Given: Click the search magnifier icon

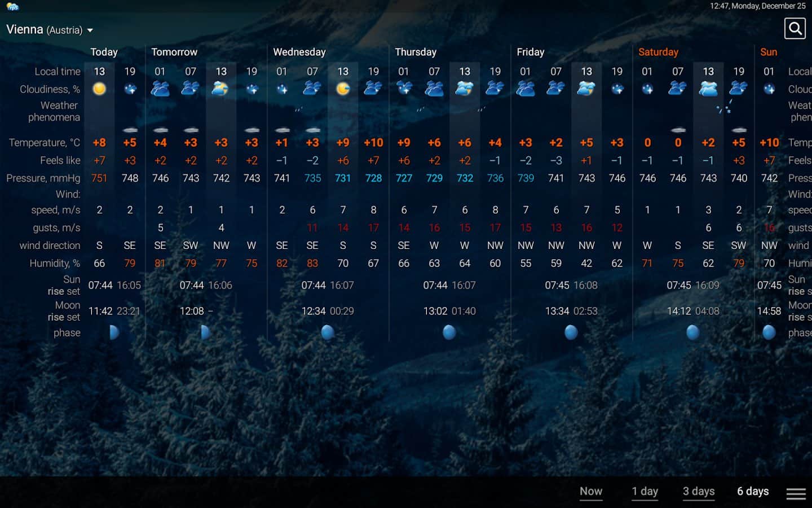Looking at the screenshot, I should click(x=795, y=28).
